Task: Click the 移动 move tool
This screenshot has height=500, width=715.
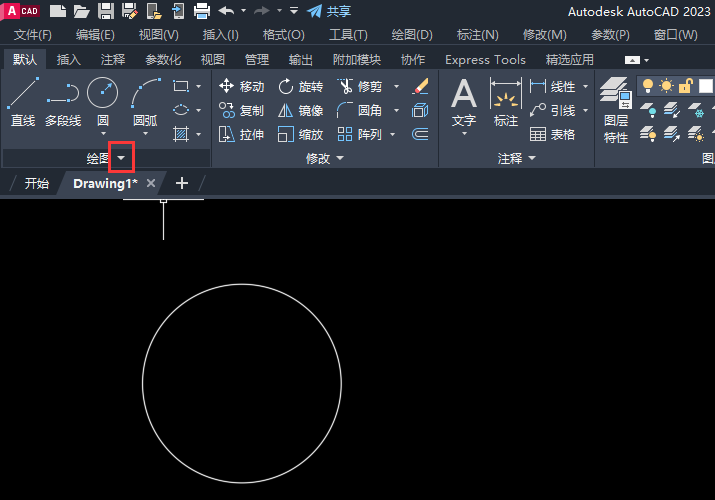Action: point(241,86)
